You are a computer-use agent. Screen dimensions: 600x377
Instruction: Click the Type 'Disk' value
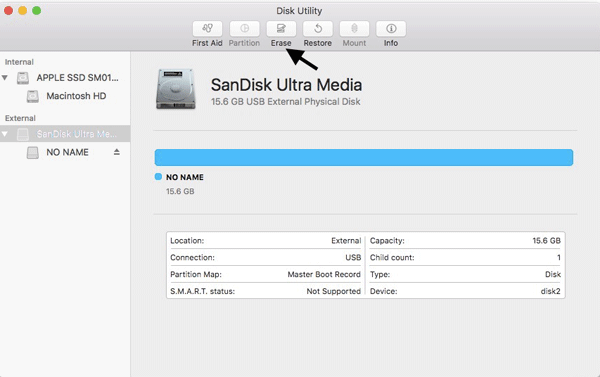coord(553,274)
